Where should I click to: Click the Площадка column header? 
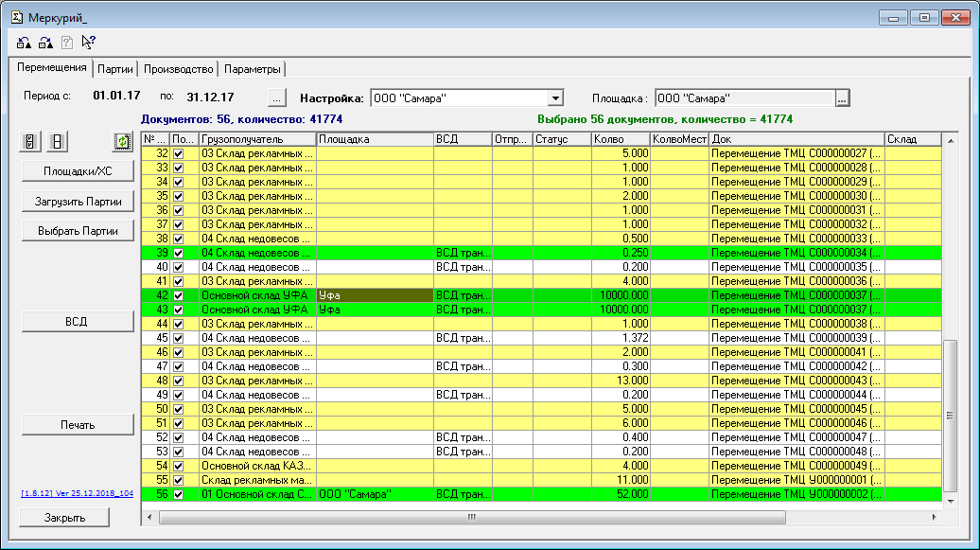click(375, 139)
